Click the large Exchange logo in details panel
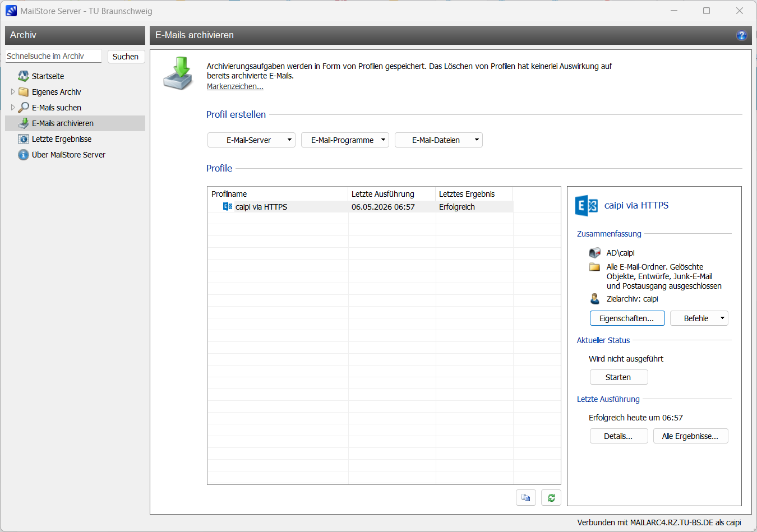757x532 pixels. (587, 206)
